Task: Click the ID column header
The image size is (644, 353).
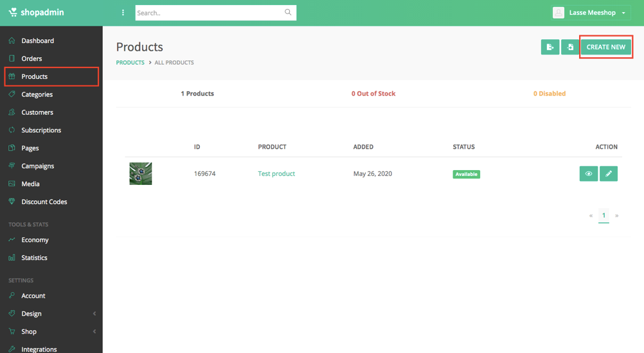Action: (x=197, y=147)
